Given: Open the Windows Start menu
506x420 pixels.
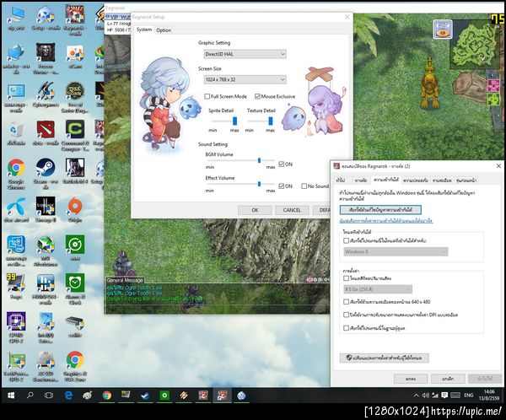Looking at the screenshot, I should click(x=11, y=396).
